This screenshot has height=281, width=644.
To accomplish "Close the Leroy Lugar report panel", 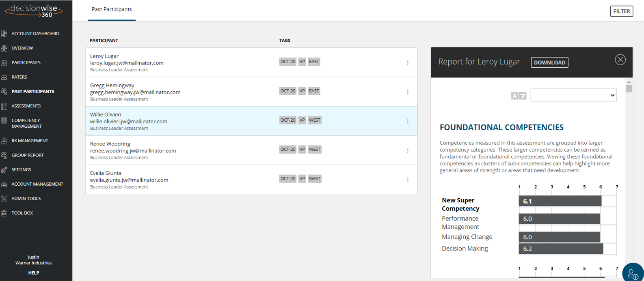I will (620, 60).
